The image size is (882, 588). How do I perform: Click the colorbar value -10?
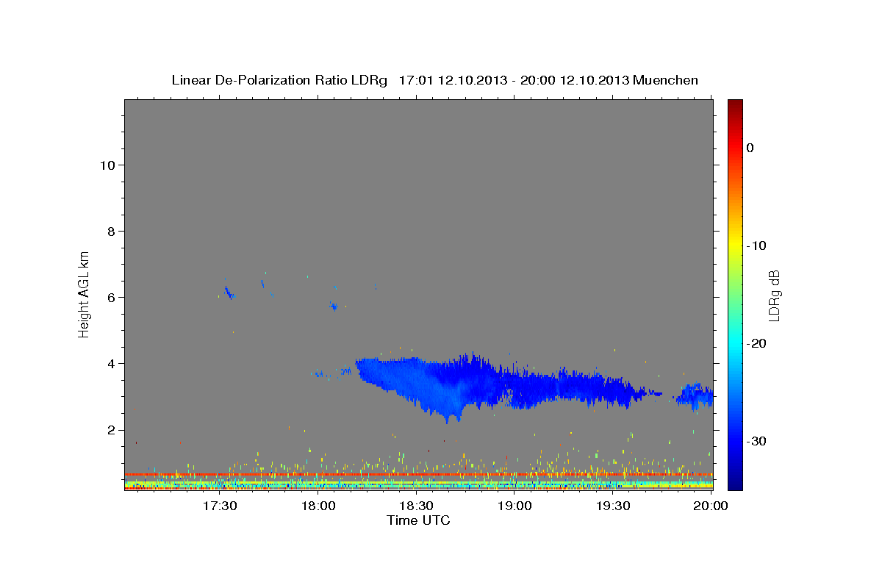point(757,245)
